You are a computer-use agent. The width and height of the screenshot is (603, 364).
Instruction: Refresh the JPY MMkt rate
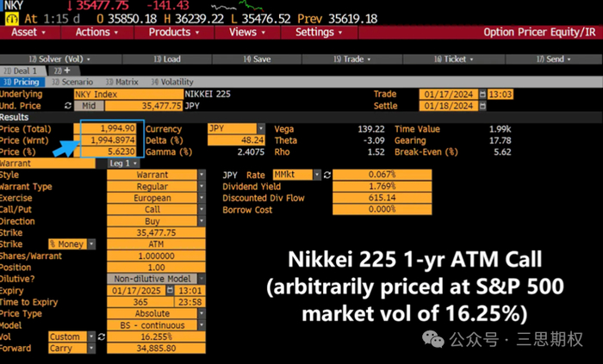pos(327,175)
